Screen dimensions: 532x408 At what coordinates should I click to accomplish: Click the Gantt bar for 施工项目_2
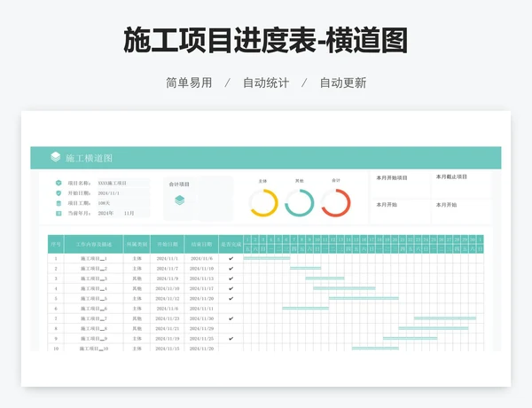coord(305,268)
